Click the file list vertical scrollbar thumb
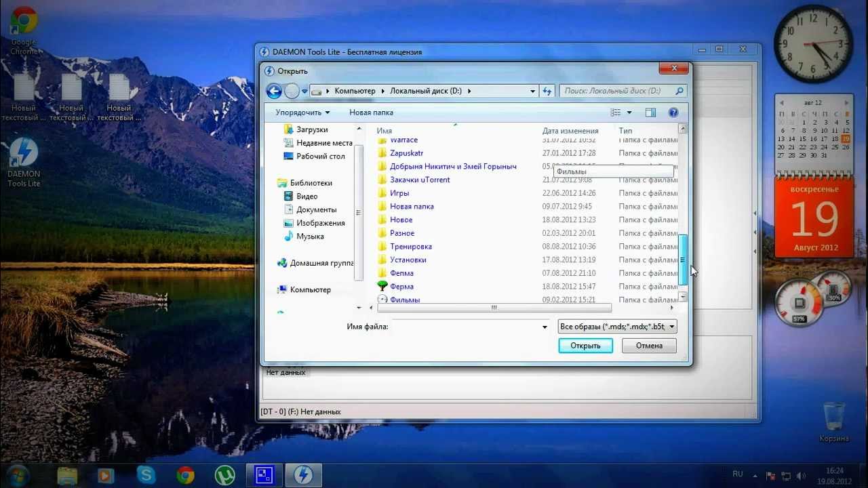The image size is (868, 488). point(683,260)
